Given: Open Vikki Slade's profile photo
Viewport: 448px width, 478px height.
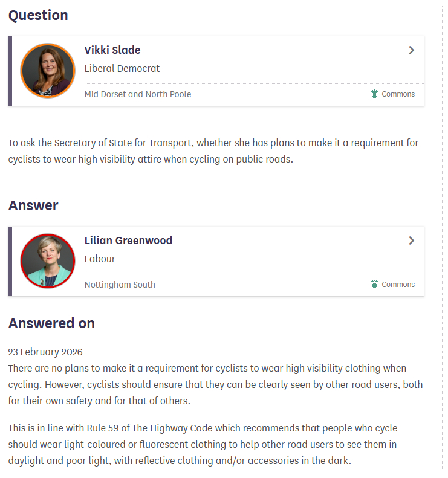Looking at the screenshot, I should click(x=47, y=71).
